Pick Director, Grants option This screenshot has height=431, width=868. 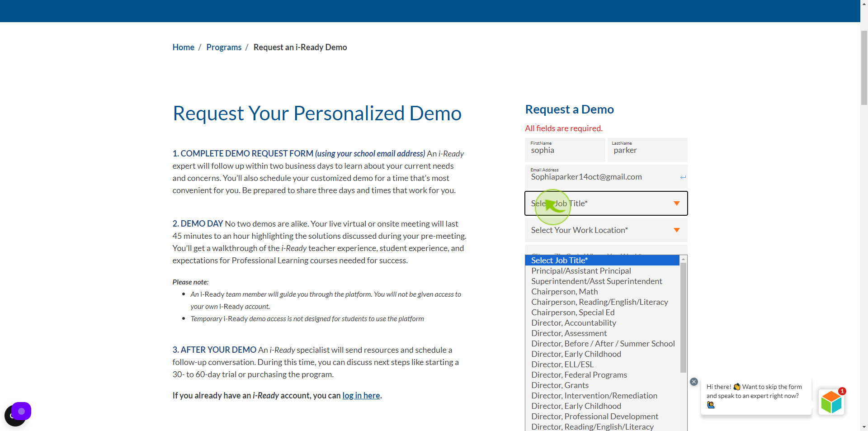click(603, 385)
